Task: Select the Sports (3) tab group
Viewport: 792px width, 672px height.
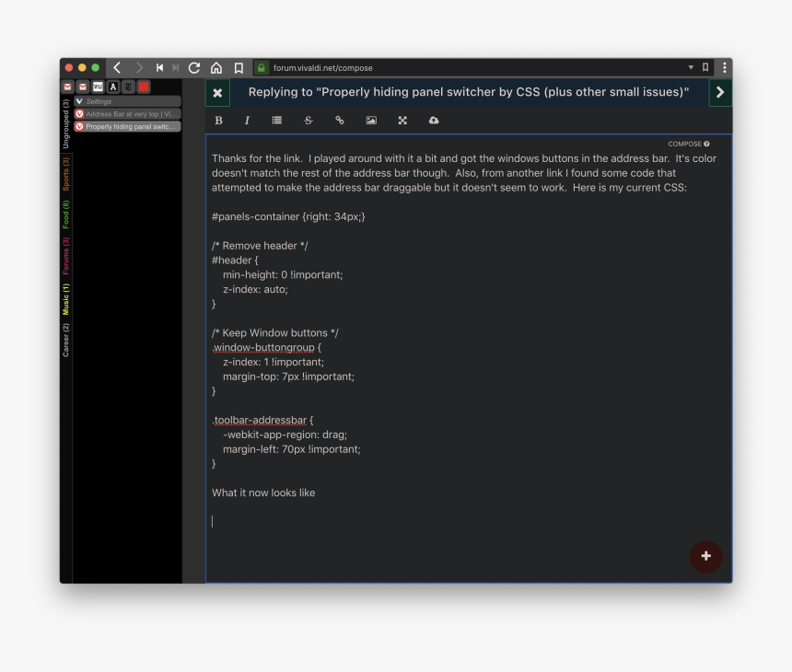Action: click(x=65, y=174)
